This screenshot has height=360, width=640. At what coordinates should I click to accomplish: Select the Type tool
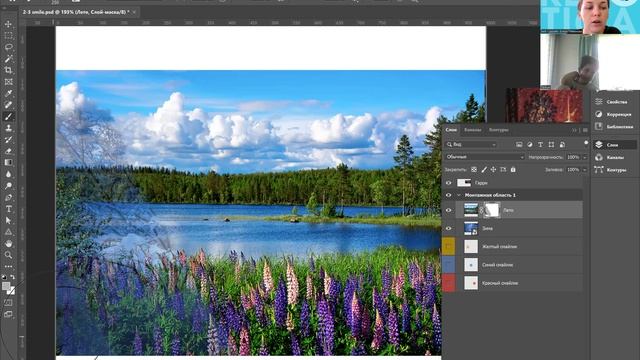[x=8, y=209]
